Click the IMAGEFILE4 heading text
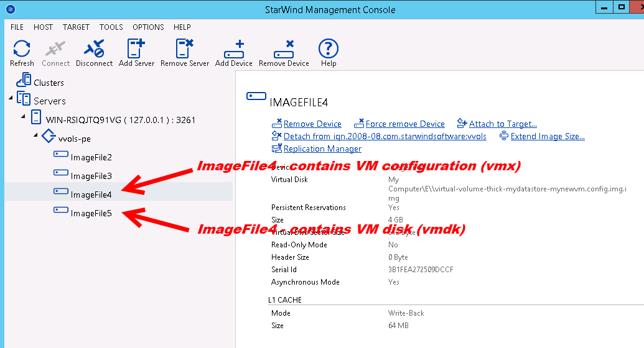The height and width of the screenshot is (348, 644). (x=299, y=103)
